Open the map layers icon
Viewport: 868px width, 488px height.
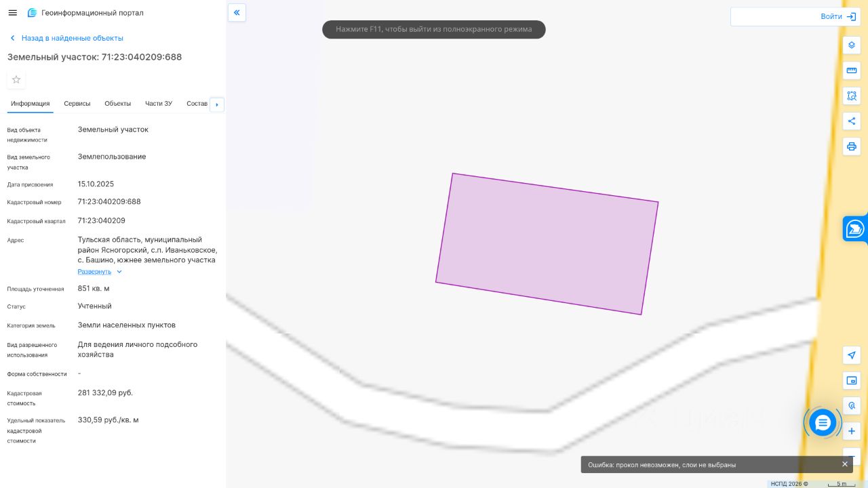852,45
